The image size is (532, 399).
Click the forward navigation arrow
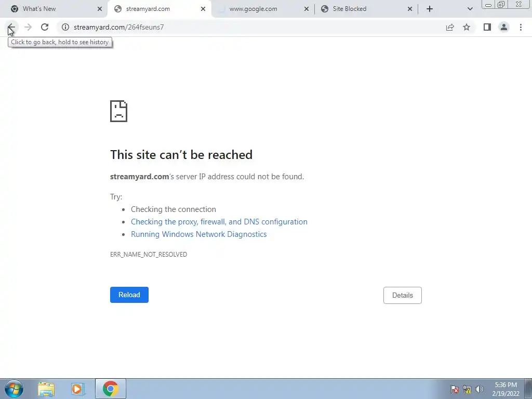click(28, 27)
